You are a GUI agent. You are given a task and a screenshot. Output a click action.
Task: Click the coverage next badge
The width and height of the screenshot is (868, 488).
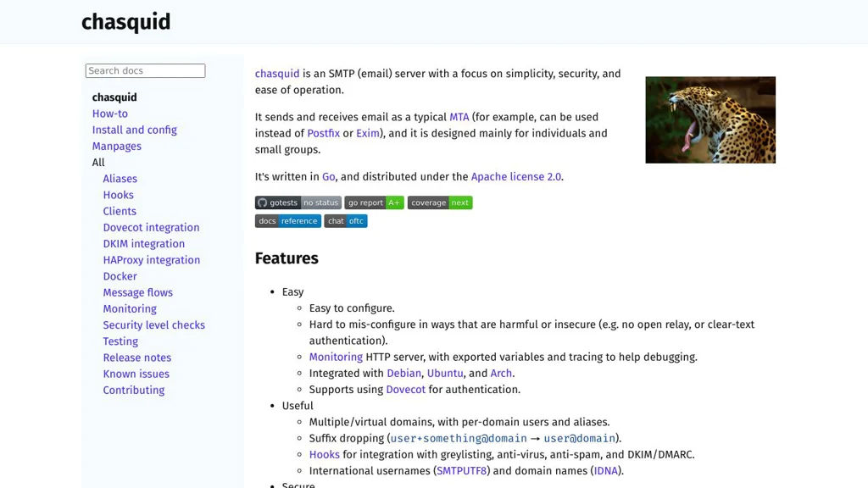pos(440,202)
